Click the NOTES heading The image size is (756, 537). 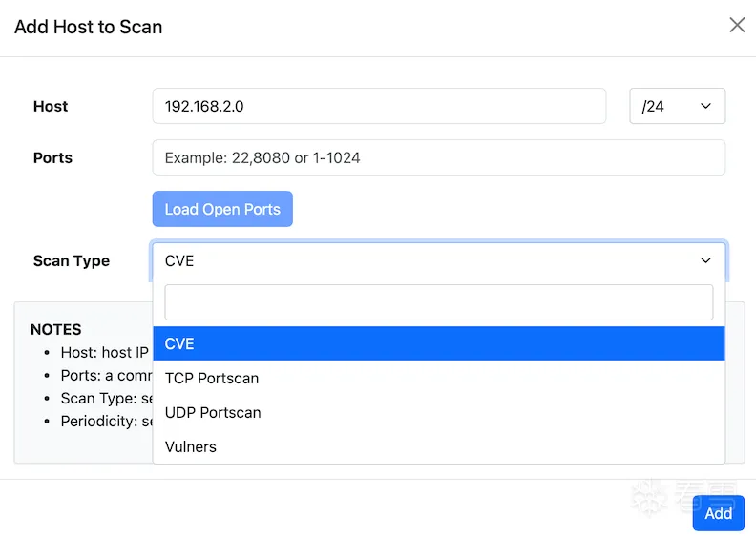56,329
